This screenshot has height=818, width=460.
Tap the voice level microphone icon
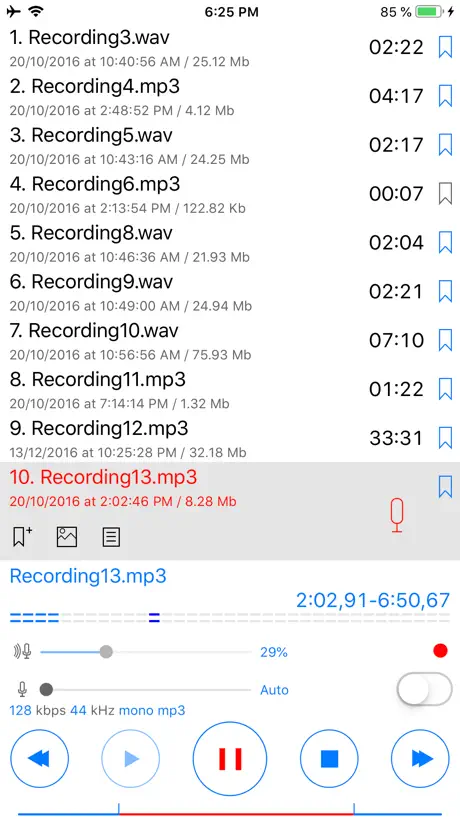22,652
